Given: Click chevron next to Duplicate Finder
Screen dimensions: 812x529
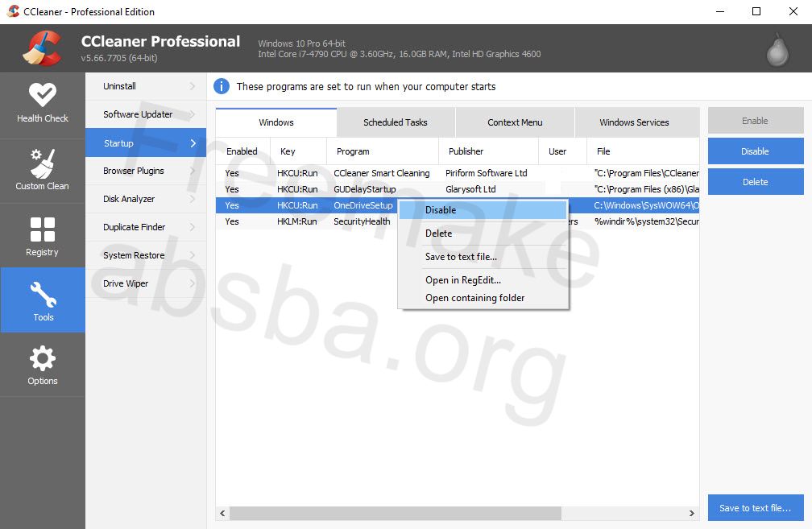Looking at the screenshot, I should tap(193, 227).
